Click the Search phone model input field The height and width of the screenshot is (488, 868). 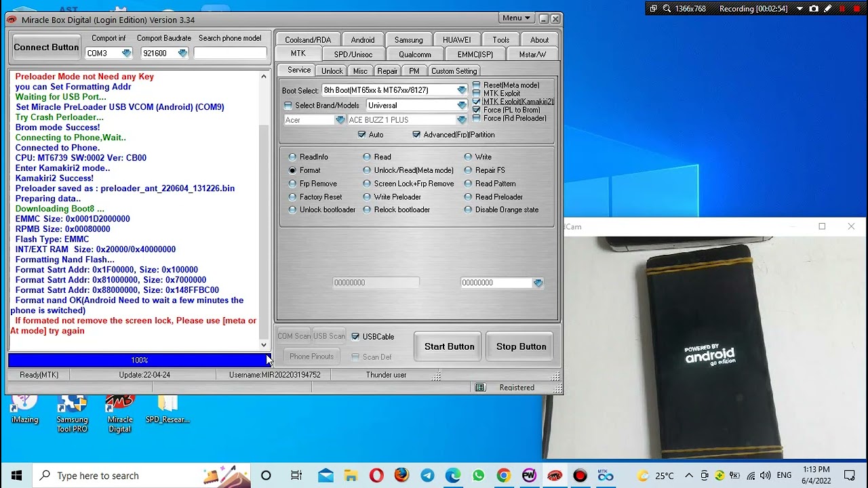[x=230, y=53]
